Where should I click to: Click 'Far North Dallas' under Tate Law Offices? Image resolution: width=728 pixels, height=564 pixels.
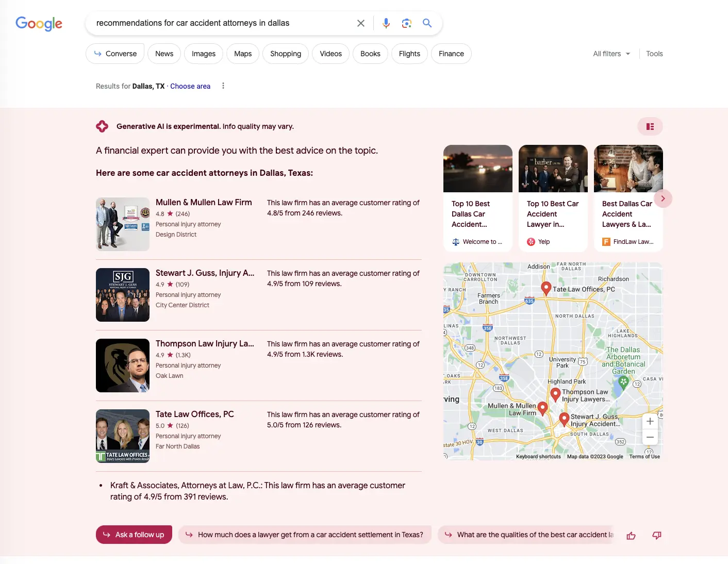point(177,446)
